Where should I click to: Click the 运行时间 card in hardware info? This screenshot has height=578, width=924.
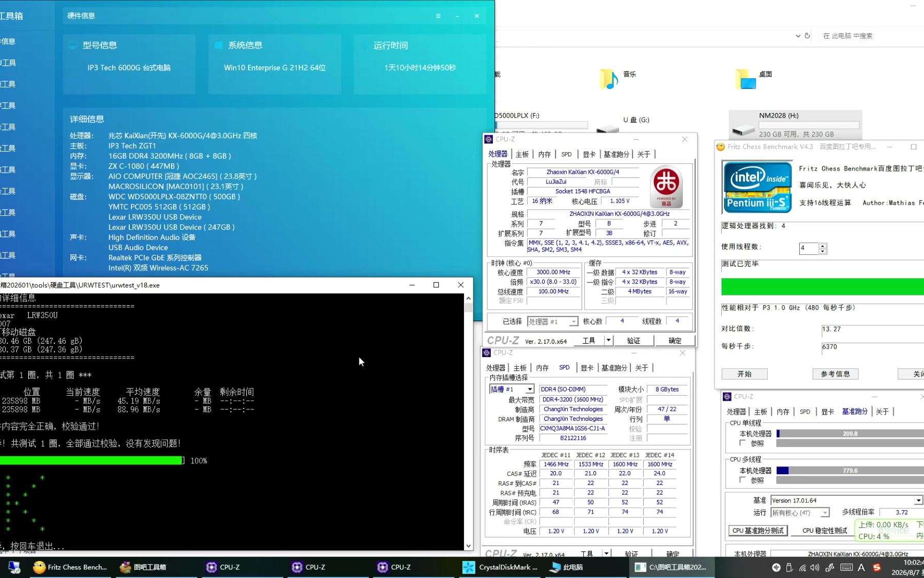coord(420,64)
